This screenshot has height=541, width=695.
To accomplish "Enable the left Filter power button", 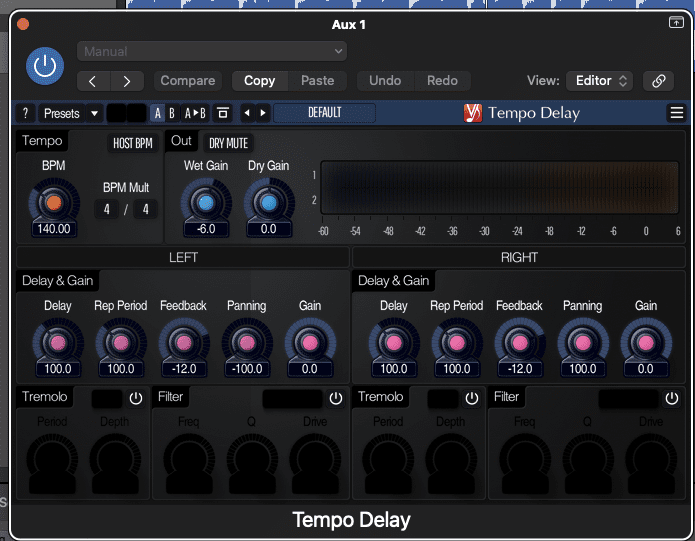I will point(336,398).
